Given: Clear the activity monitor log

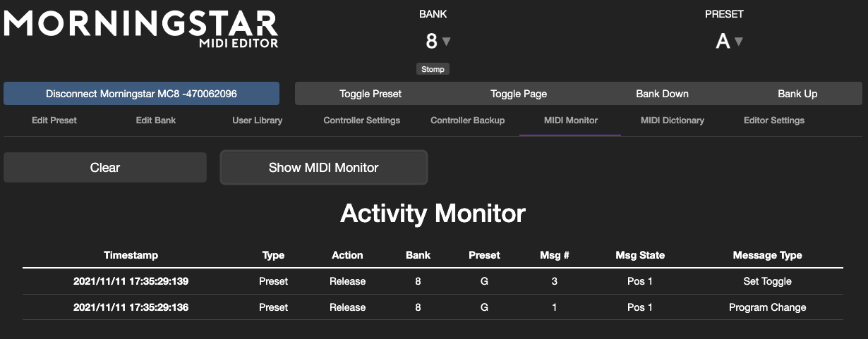Looking at the screenshot, I should (x=105, y=168).
